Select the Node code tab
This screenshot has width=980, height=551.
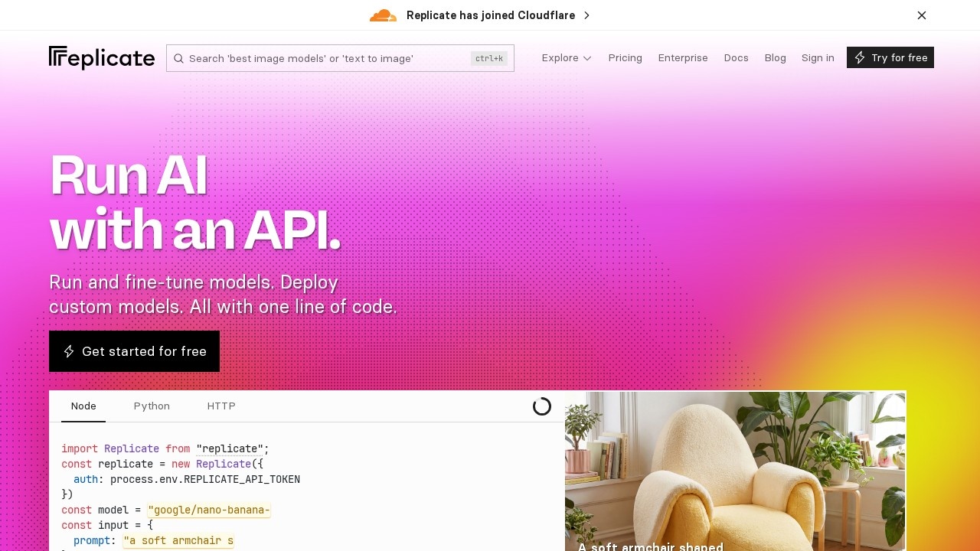[x=83, y=406]
